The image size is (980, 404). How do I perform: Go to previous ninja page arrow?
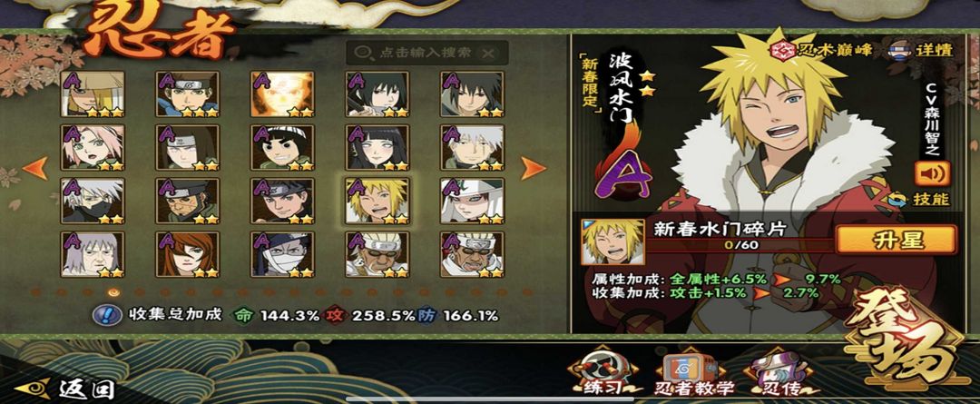coord(35,168)
